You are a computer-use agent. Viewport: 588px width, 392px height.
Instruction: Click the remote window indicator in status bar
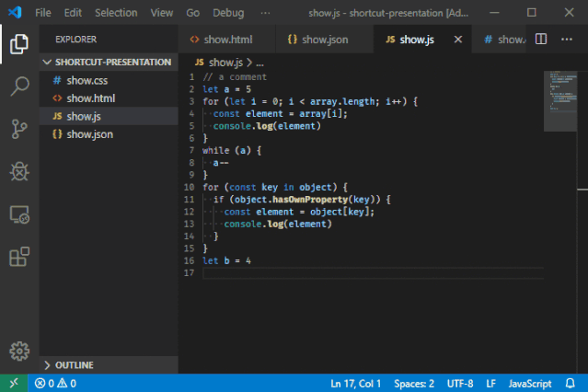click(14, 383)
